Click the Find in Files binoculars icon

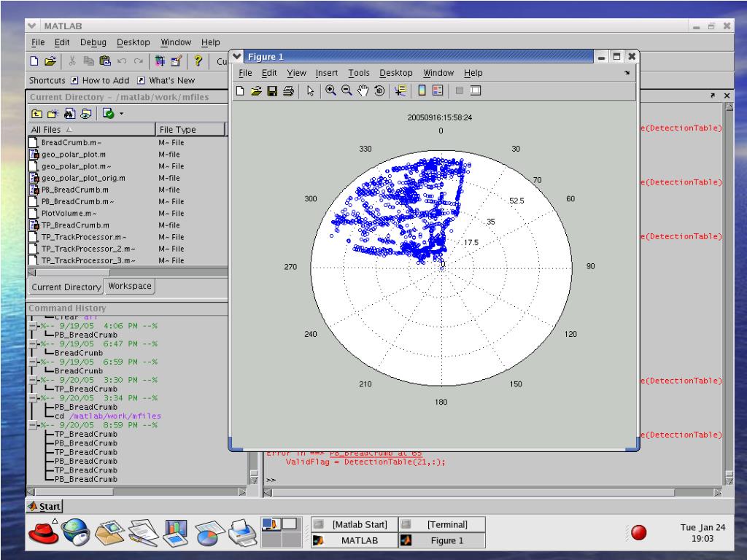[x=69, y=113]
